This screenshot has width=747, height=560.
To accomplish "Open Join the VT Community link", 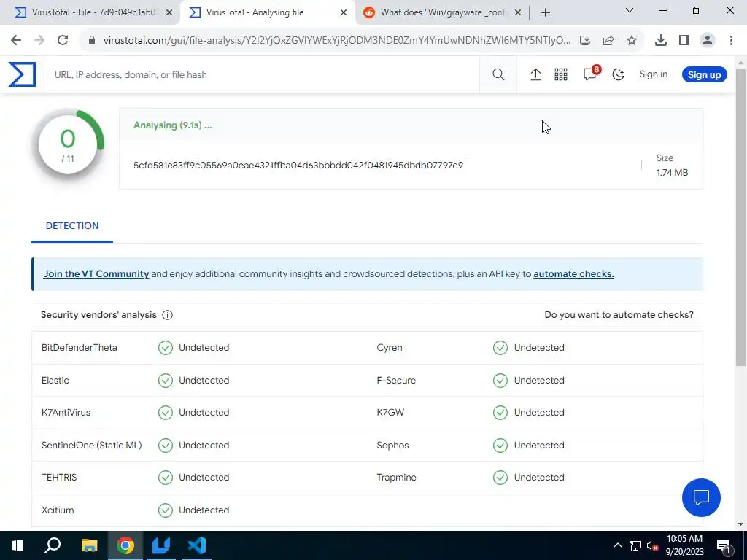I will click(x=96, y=274).
